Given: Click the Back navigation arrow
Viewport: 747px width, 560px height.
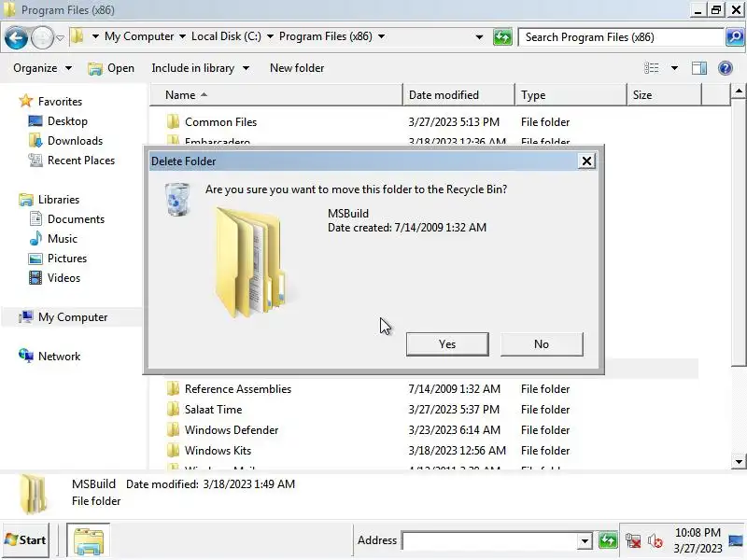Looking at the screenshot, I should [16, 37].
